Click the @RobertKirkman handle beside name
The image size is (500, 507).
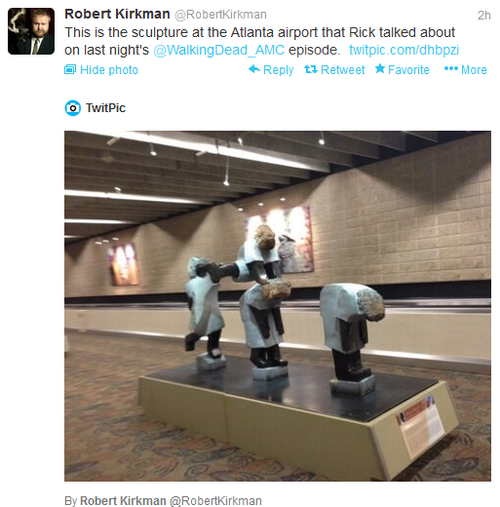point(221,15)
